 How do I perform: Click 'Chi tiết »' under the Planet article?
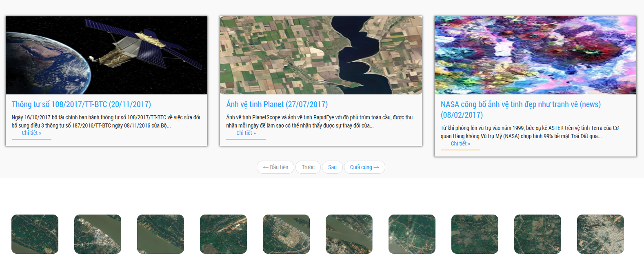pyautogui.click(x=246, y=133)
